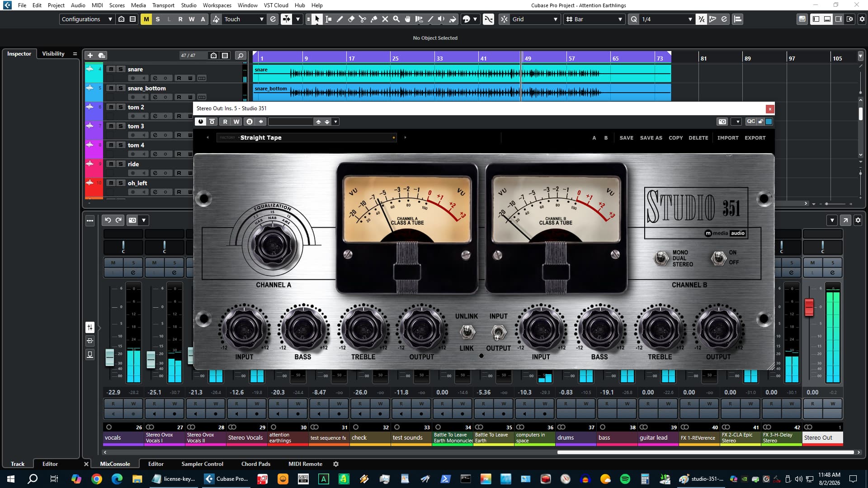The width and height of the screenshot is (868, 488).
Task: Open Grid snap type dropdown
Action: tap(535, 19)
